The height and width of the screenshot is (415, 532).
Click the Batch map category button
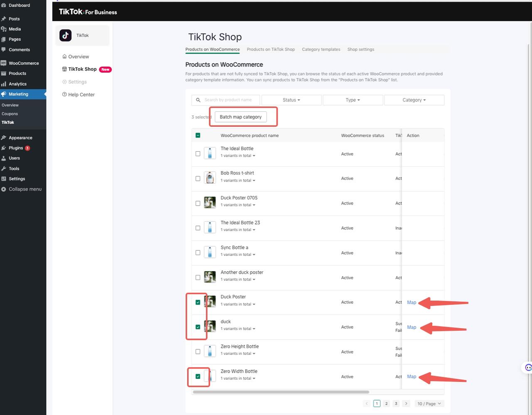[x=241, y=117]
